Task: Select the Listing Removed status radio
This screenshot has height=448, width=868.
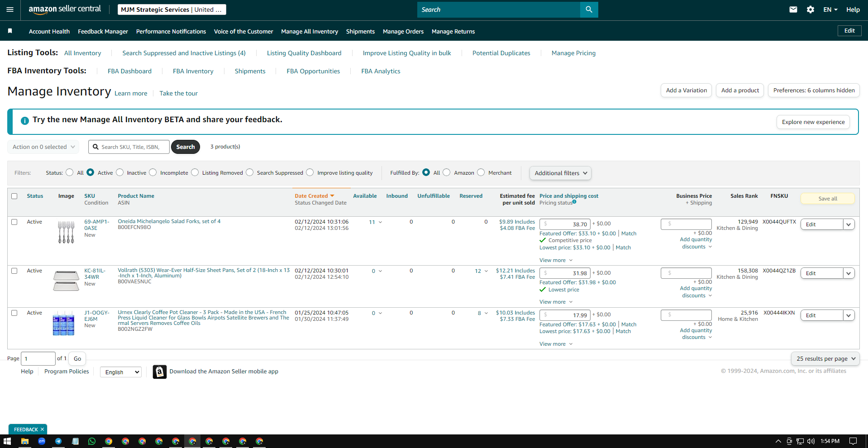Action: point(195,172)
